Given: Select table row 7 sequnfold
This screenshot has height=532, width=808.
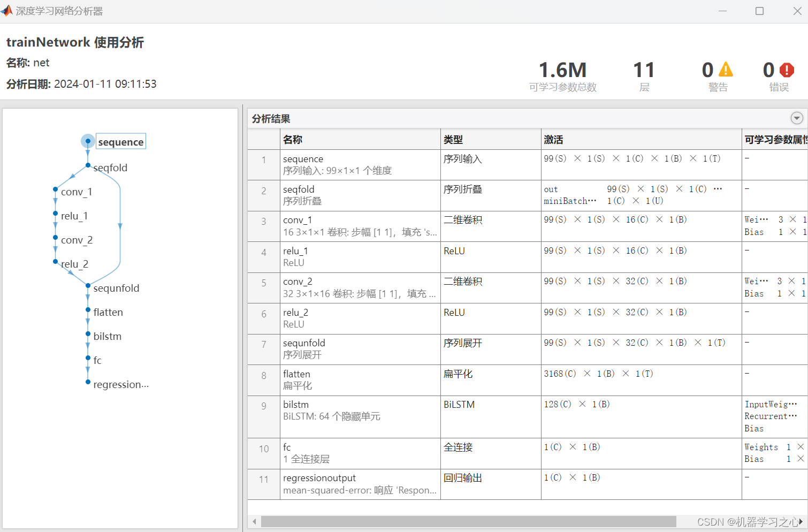Looking at the screenshot, I should pyautogui.click(x=528, y=349).
